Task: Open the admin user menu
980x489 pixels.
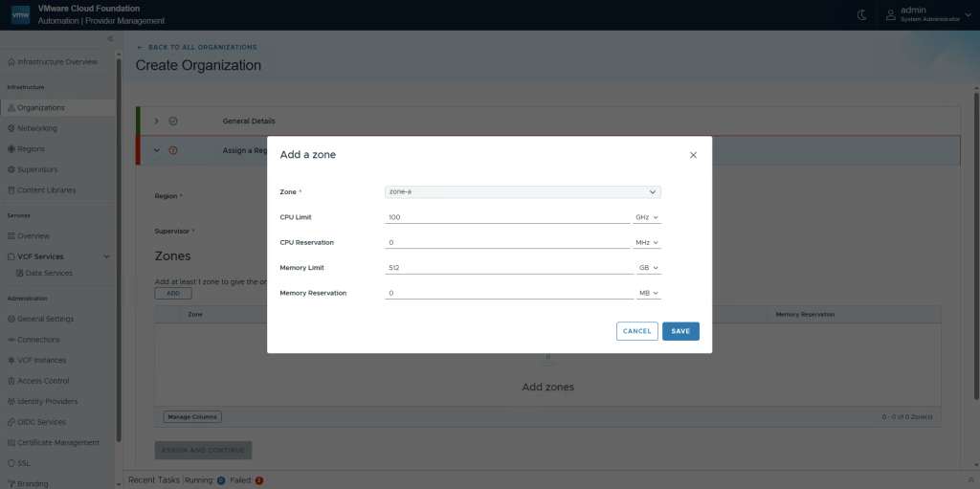Action: tap(928, 14)
